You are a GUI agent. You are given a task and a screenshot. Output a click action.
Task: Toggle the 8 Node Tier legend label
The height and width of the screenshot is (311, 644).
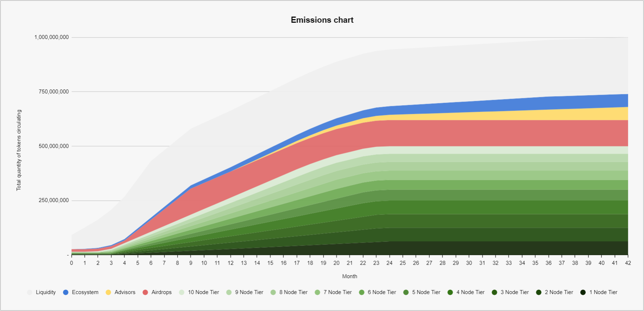(293, 292)
